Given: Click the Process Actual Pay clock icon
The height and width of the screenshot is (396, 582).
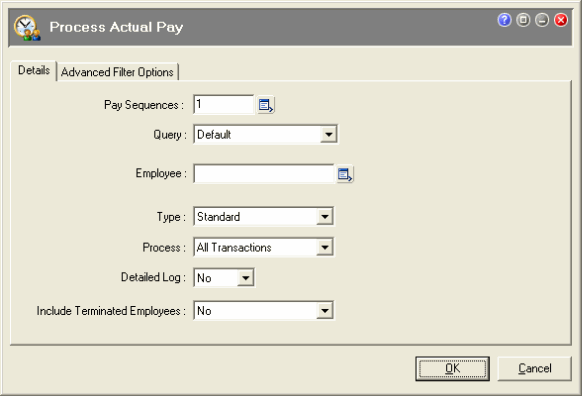Looking at the screenshot, I should (27, 28).
